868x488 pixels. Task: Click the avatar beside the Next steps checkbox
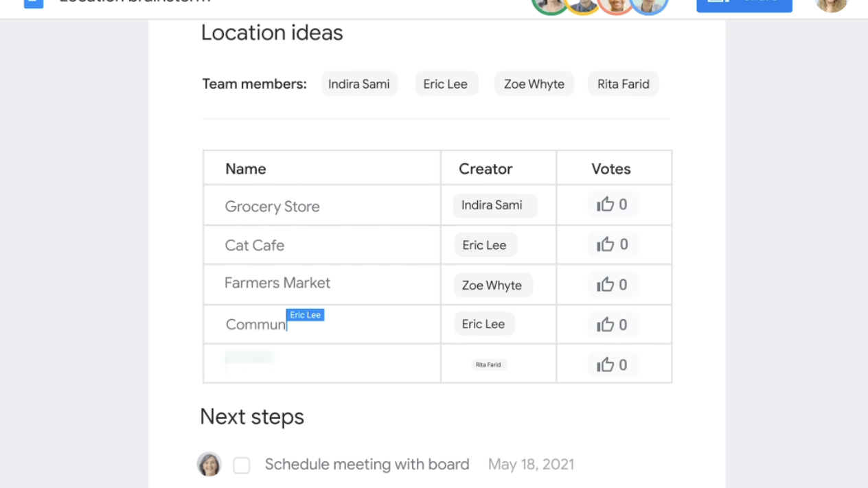(209, 465)
